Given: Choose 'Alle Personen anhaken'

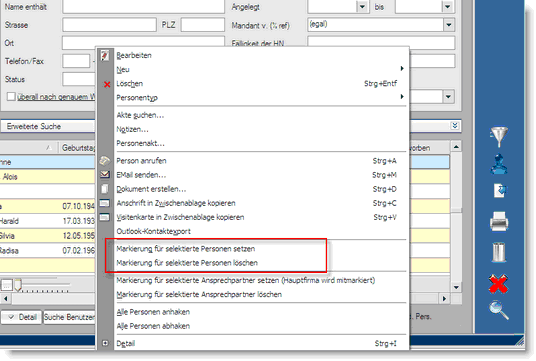Looking at the screenshot, I should point(261,312).
